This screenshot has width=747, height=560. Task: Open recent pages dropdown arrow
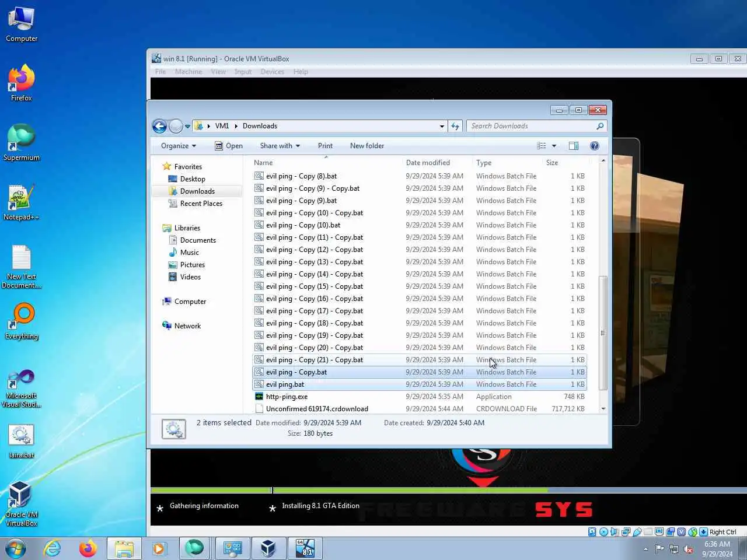pyautogui.click(x=187, y=126)
